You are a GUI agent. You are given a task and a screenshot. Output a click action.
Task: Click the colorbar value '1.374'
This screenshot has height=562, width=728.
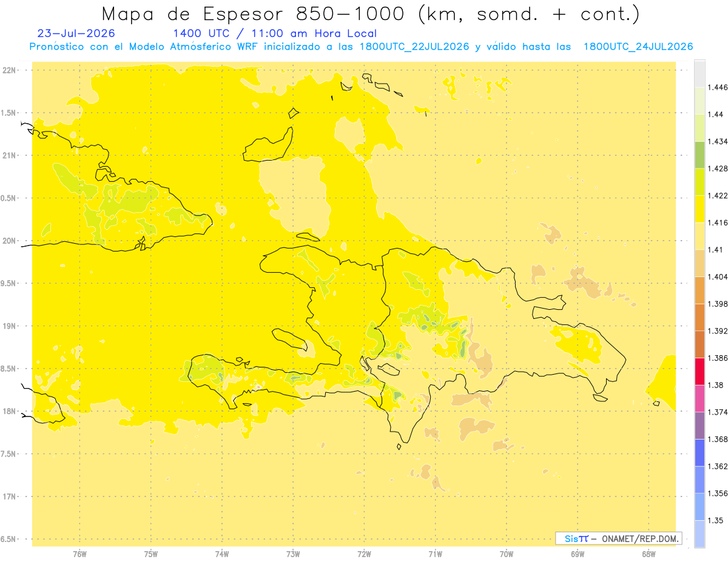717,412
